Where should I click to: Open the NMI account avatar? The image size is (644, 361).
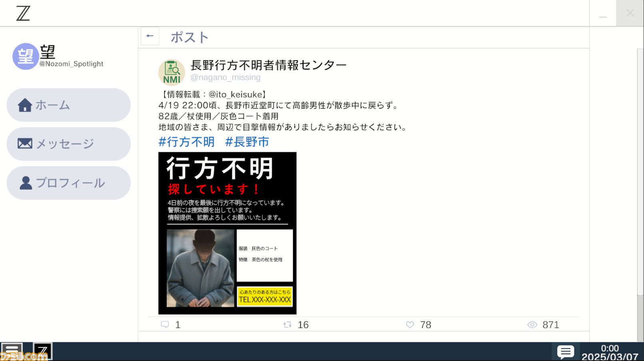tap(172, 72)
